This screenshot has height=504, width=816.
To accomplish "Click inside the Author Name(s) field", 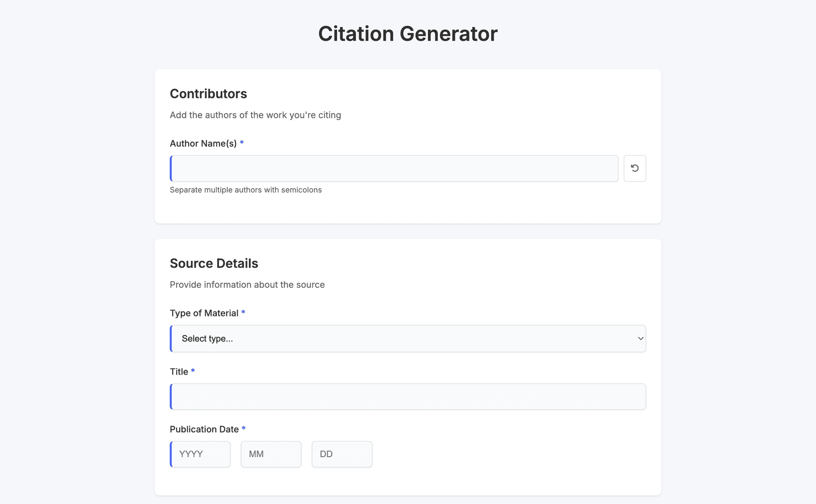I will [394, 168].
